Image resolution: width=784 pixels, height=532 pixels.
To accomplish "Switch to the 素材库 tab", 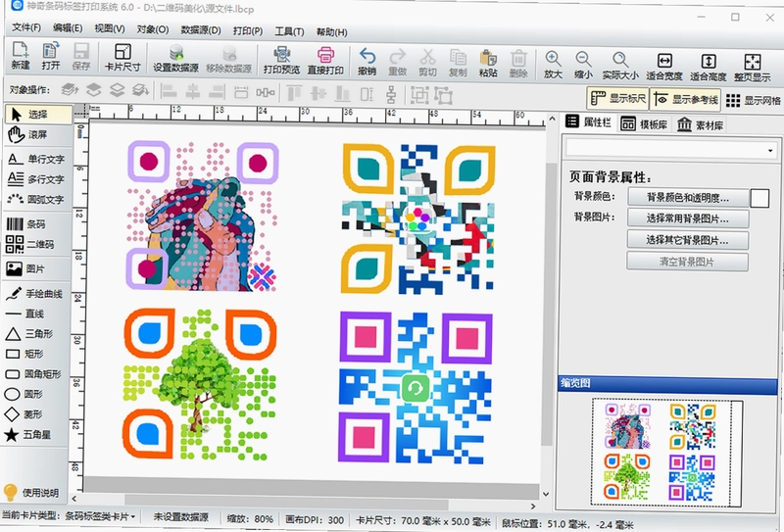I will (700, 124).
